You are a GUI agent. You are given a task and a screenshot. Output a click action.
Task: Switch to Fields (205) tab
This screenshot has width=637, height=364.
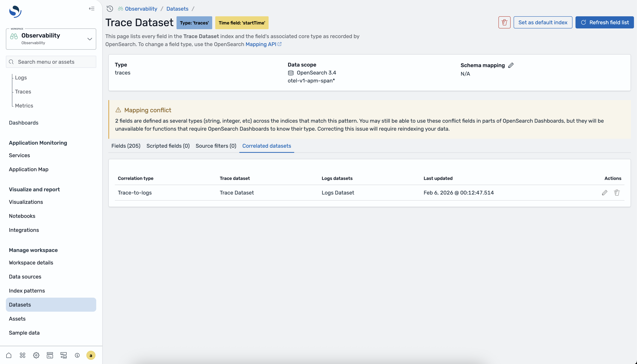(x=126, y=146)
